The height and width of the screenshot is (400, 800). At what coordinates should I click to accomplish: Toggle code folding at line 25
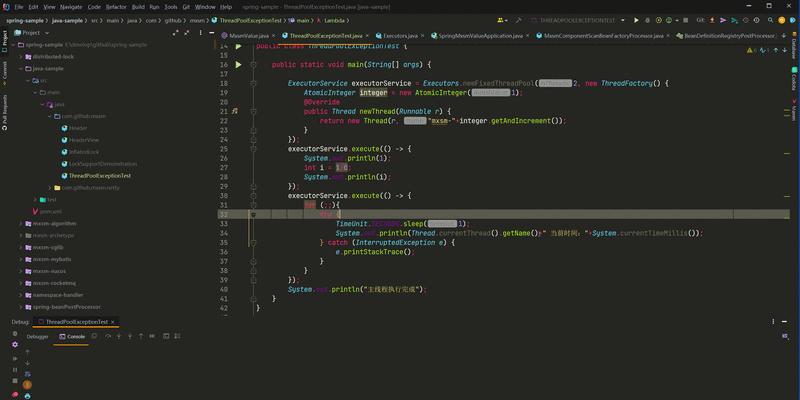tap(254, 149)
